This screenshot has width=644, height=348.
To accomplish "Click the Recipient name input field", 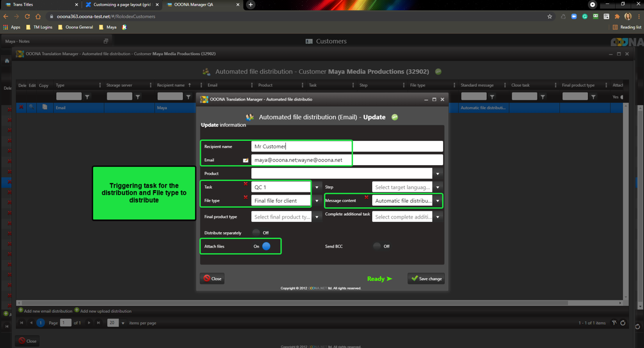I will pyautogui.click(x=347, y=146).
